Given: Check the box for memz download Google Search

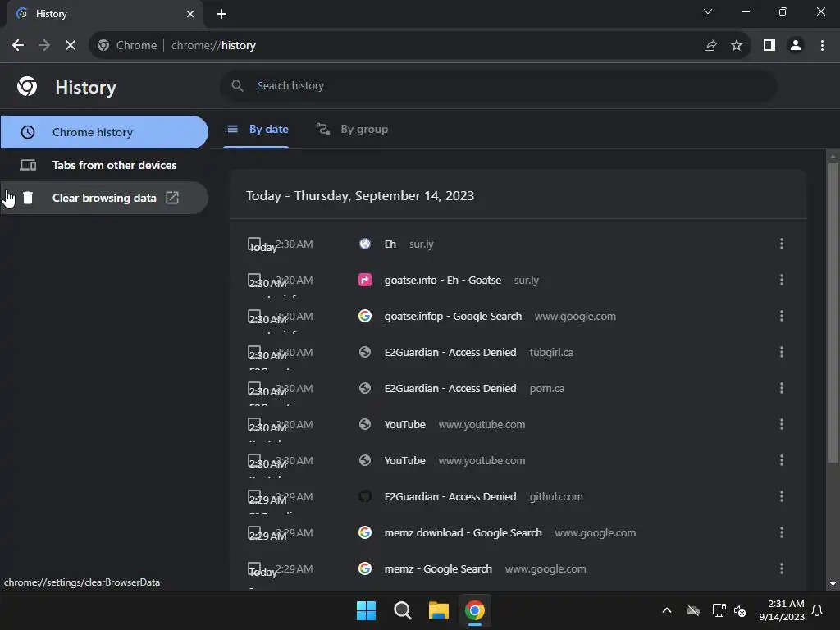Looking at the screenshot, I should click(x=254, y=532).
